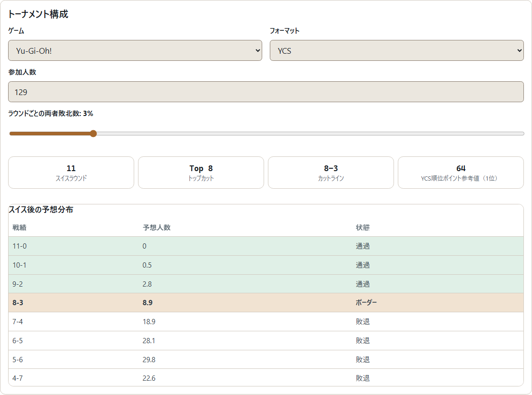Click the 敗退 status in the 5-6 row
This screenshot has width=532, height=395.
pyautogui.click(x=363, y=360)
